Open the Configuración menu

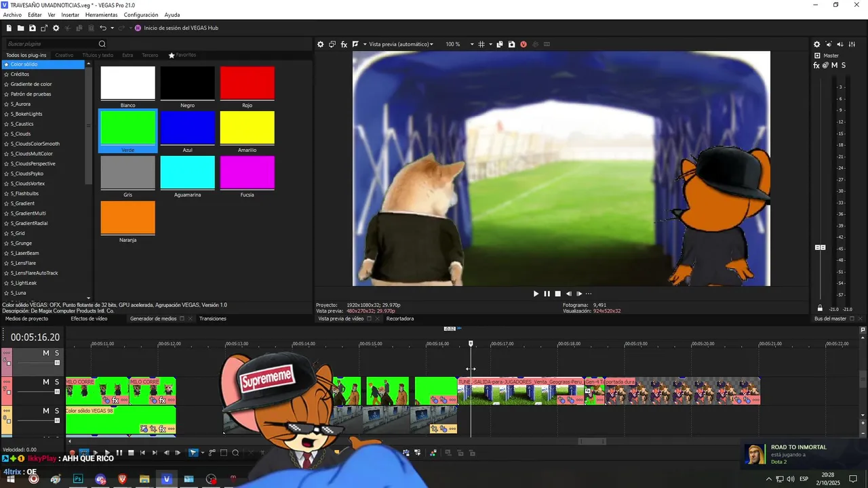point(141,15)
